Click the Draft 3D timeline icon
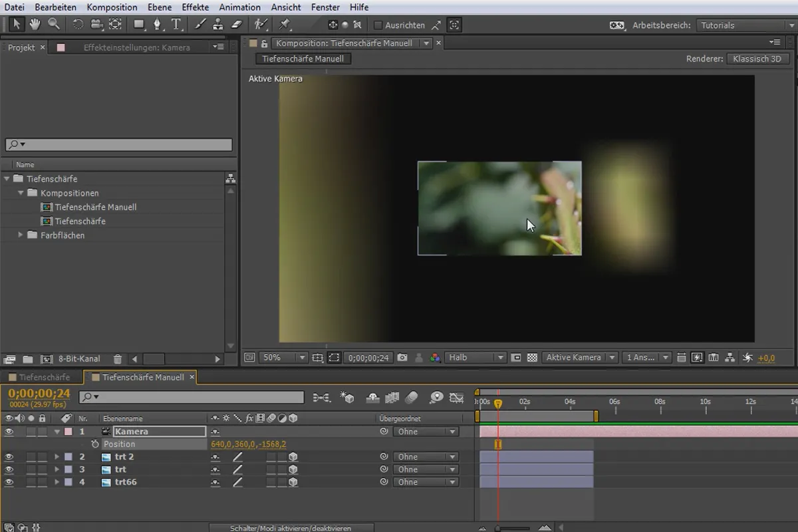The width and height of the screenshot is (798, 532). click(347, 398)
